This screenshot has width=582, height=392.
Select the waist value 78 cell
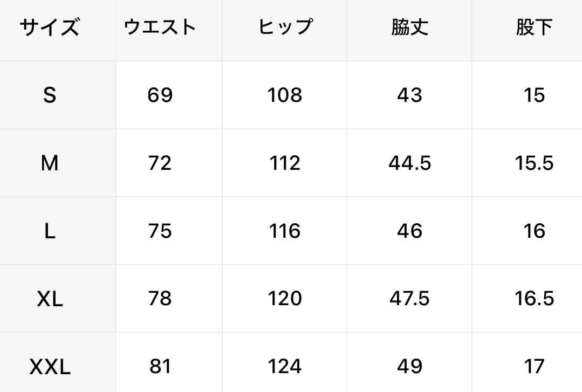[x=160, y=299]
